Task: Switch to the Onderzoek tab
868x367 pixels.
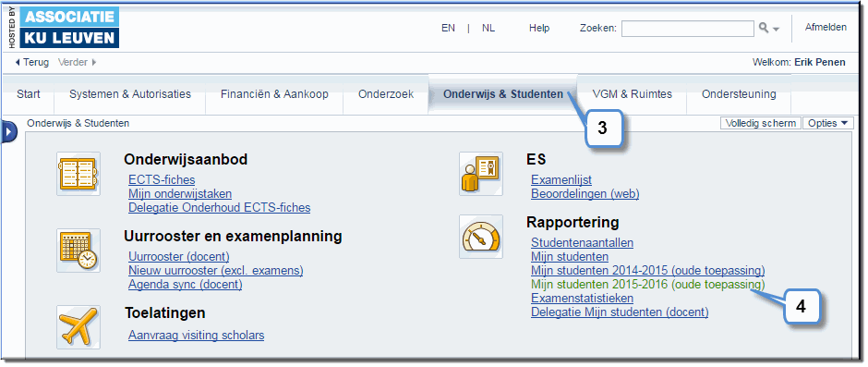Action: [386, 94]
